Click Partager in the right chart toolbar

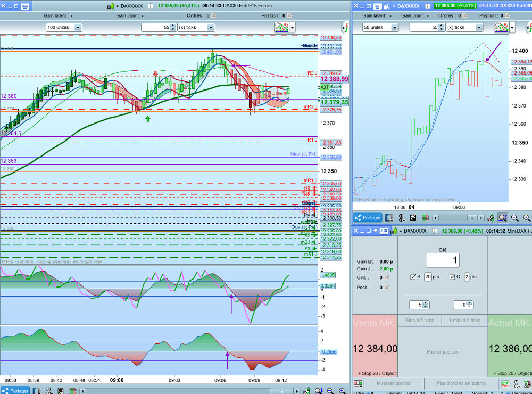pos(368,218)
